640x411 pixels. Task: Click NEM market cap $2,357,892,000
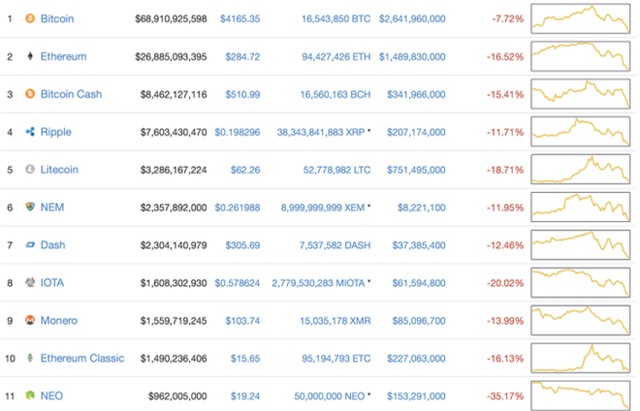point(171,208)
